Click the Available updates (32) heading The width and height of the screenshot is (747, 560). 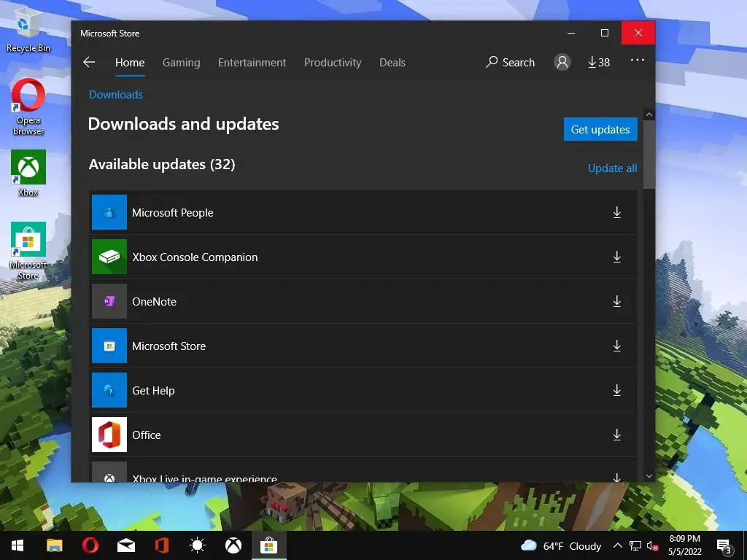(x=162, y=164)
